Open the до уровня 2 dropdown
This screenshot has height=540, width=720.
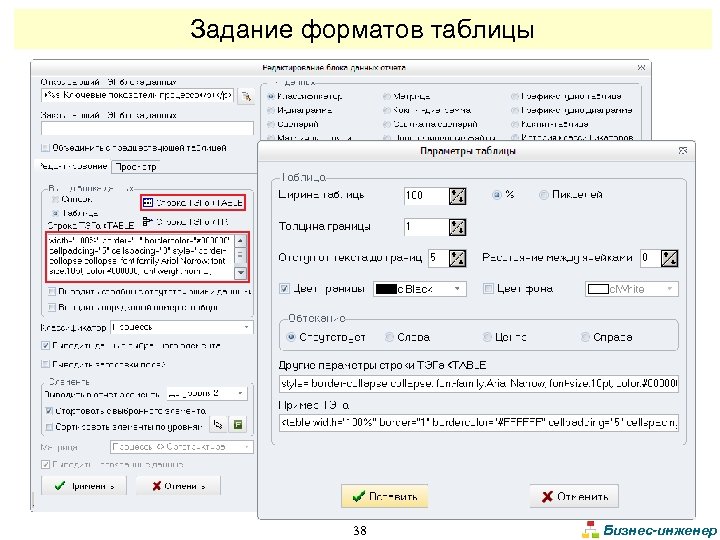pyautogui.click(x=240, y=394)
